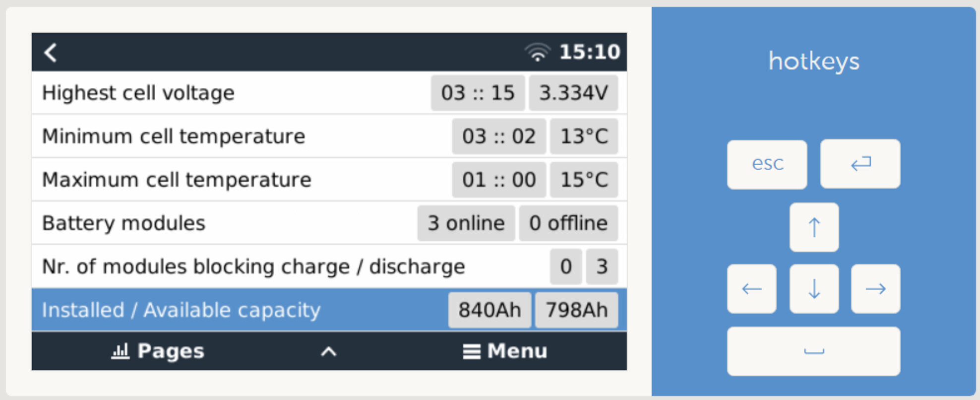Viewport: 980px width, 400px height.
Task: Go back using the top-left arrow
Action: [x=51, y=52]
